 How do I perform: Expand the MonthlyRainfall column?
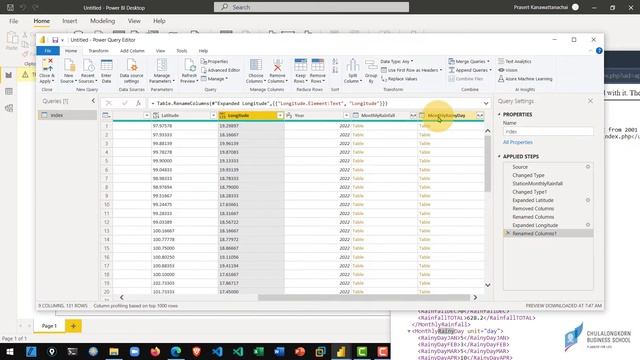[x=413, y=116]
